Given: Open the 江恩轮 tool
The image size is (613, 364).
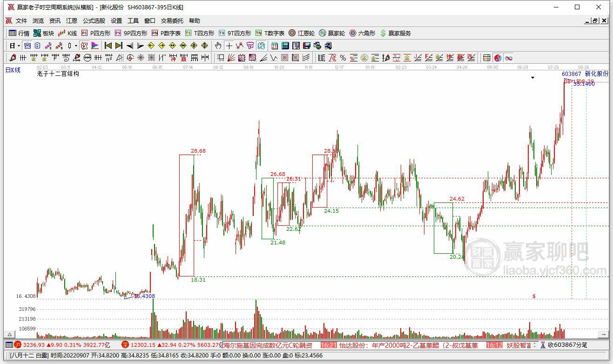Looking at the screenshot, I should tap(302, 33).
